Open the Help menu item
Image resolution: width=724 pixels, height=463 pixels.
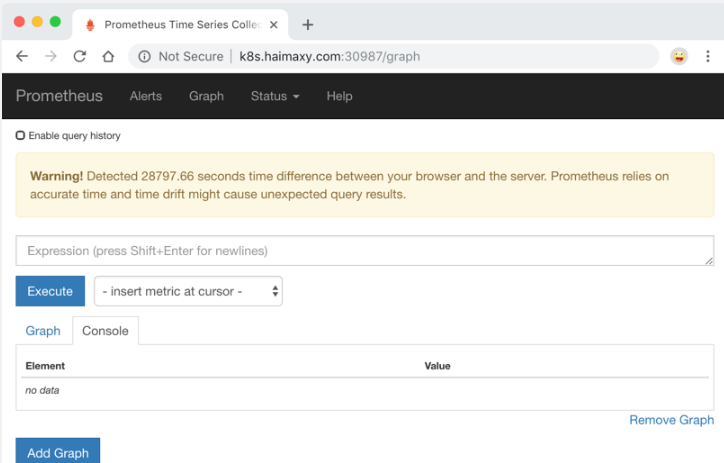pos(339,96)
